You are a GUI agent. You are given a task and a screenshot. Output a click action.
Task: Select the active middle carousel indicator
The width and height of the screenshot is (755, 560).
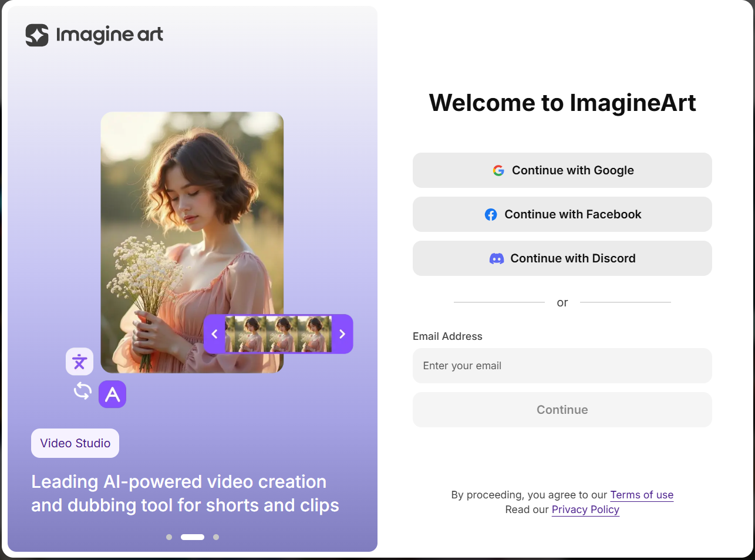pos(193,537)
